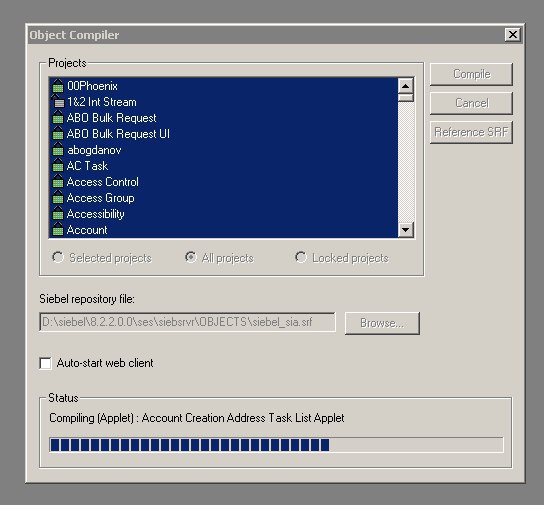Click the ABO Bulk Request UI project icon
Screen dimensions: 544x505
(58, 134)
